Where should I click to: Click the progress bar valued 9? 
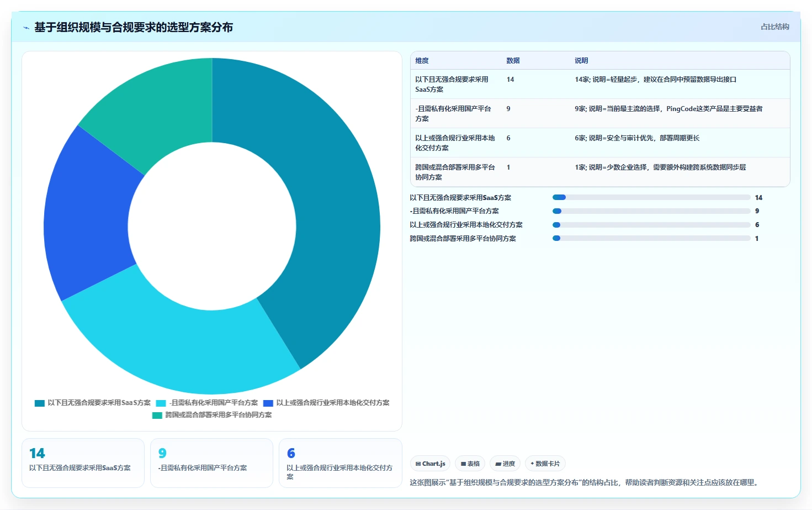pos(651,211)
